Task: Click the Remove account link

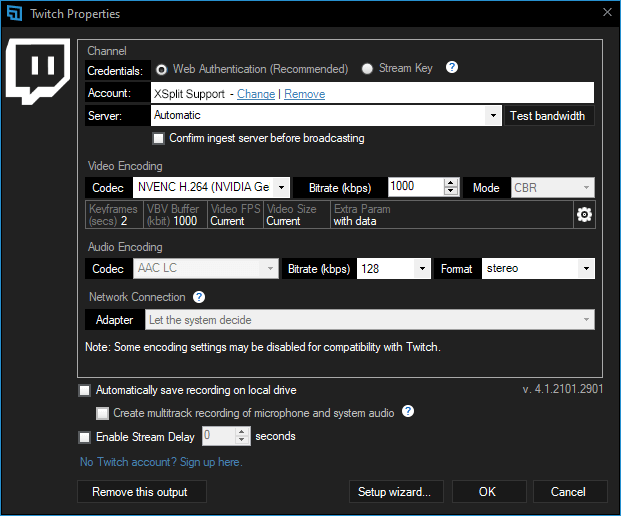Action: (x=305, y=94)
